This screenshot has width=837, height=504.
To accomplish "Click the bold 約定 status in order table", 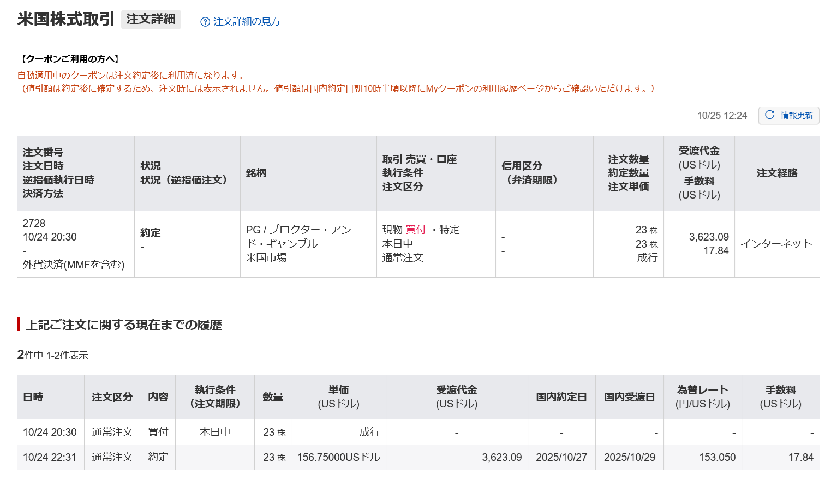I will point(150,233).
